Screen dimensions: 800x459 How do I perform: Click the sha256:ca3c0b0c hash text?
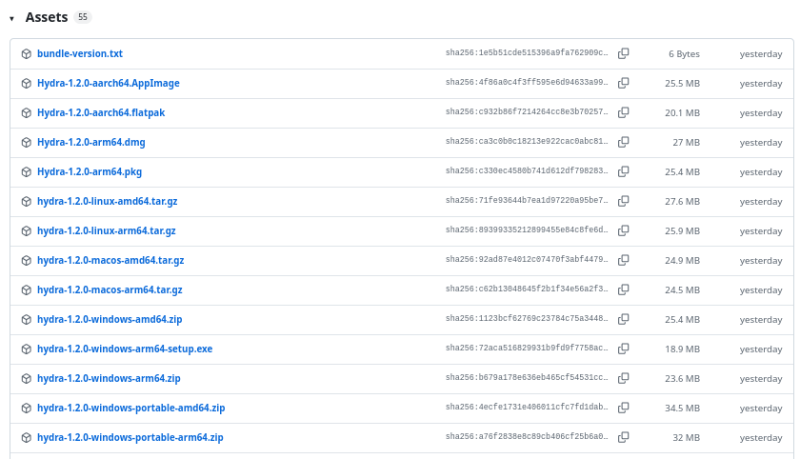tap(527, 141)
